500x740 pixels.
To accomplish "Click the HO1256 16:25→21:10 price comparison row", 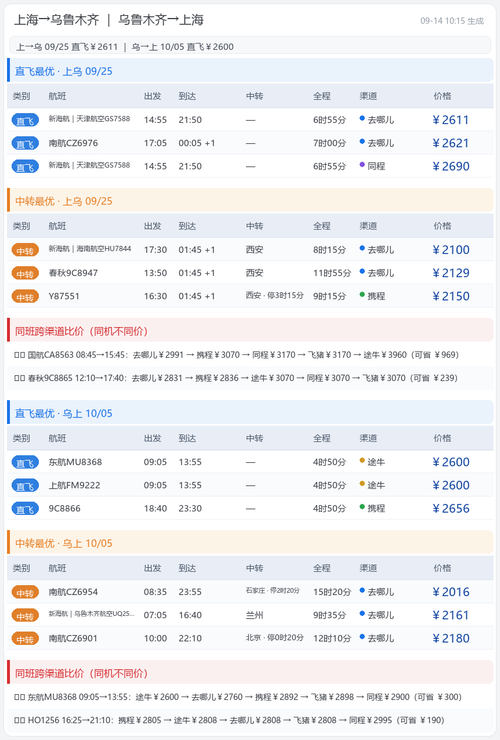I will 250,720.
